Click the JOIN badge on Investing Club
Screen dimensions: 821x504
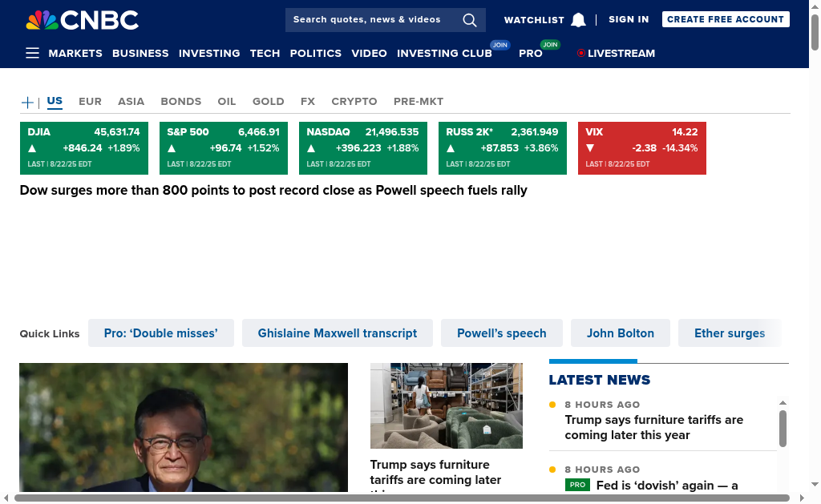500,45
